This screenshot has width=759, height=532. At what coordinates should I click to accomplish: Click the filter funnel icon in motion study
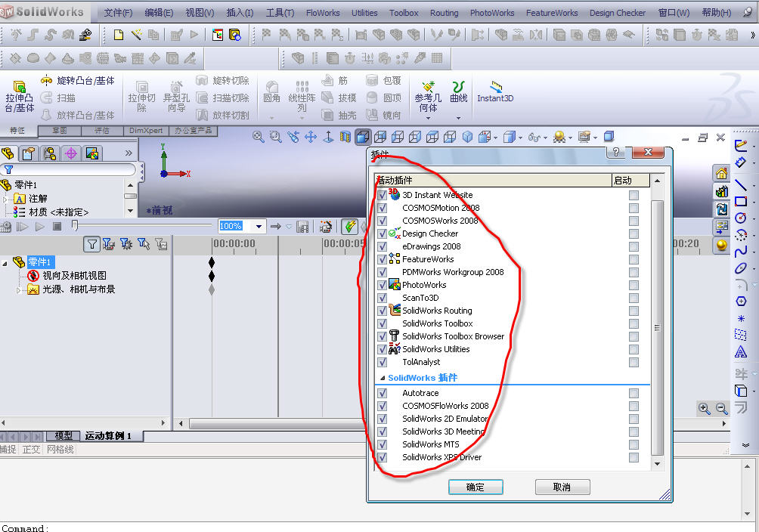click(x=91, y=244)
